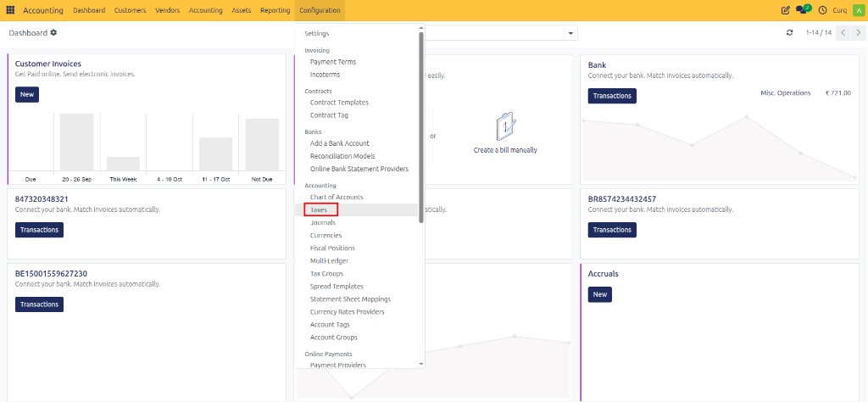Go to previous page arrow
The height and width of the screenshot is (402, 868).
click(843, 33)
